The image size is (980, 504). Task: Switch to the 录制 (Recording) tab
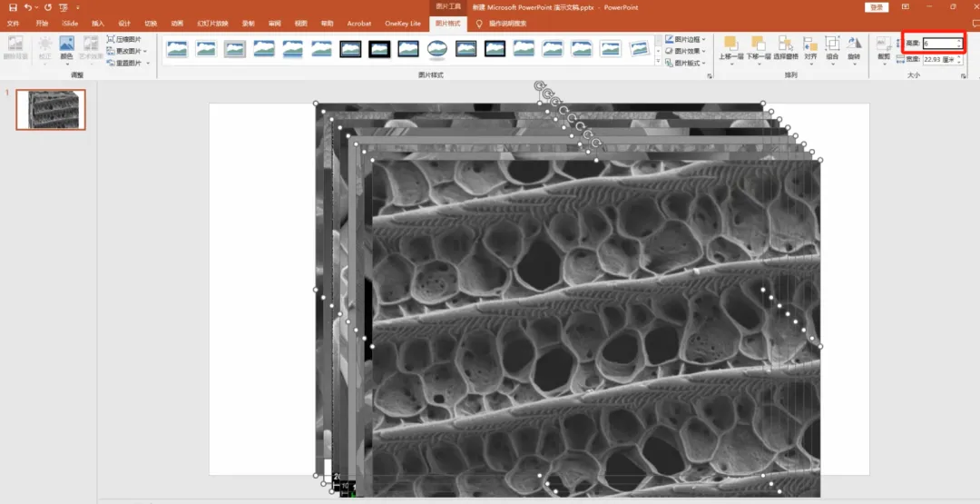(x=248, y=23)
